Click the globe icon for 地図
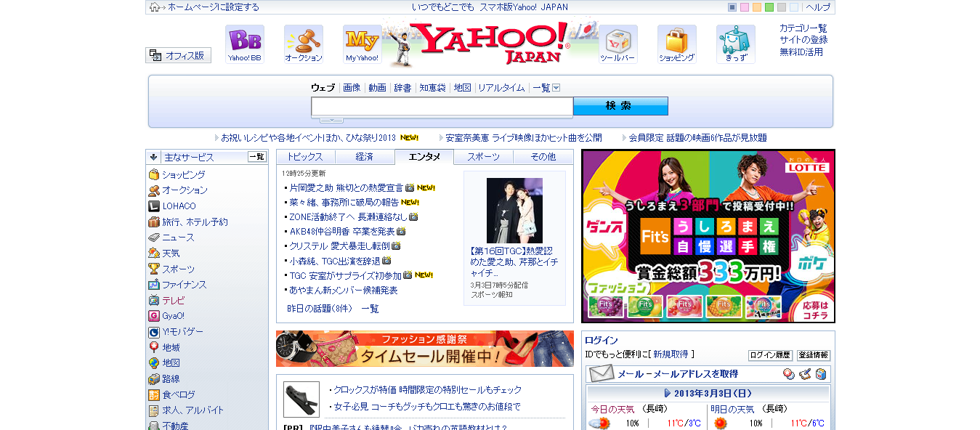Viewport: 980px width, 430px height. (x=154, y=363)
